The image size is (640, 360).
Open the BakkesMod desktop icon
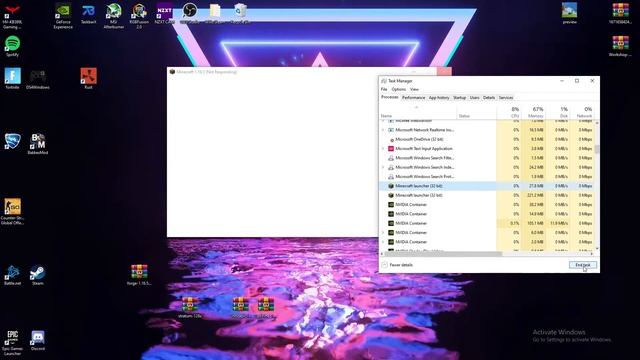38,144
